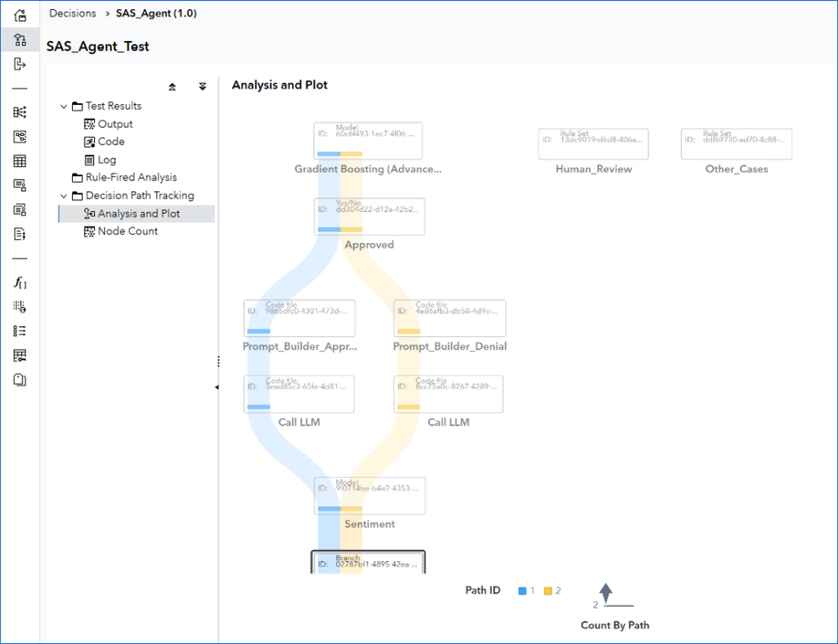Click the exit/sign-out icon in sidebar
Viewport: 838px width, 644px height.
[20, 64]
